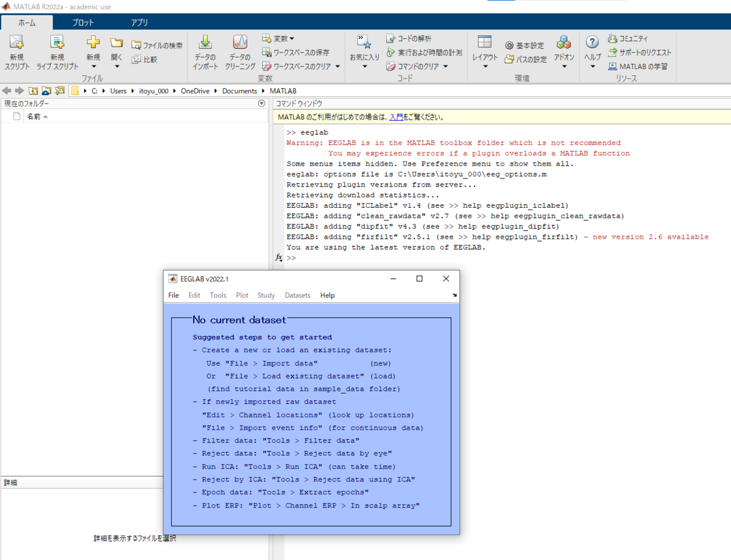Viewport: 731px width, 560px height.
Task: Switch to the アプリ ribbon tab
Action: 139,23
